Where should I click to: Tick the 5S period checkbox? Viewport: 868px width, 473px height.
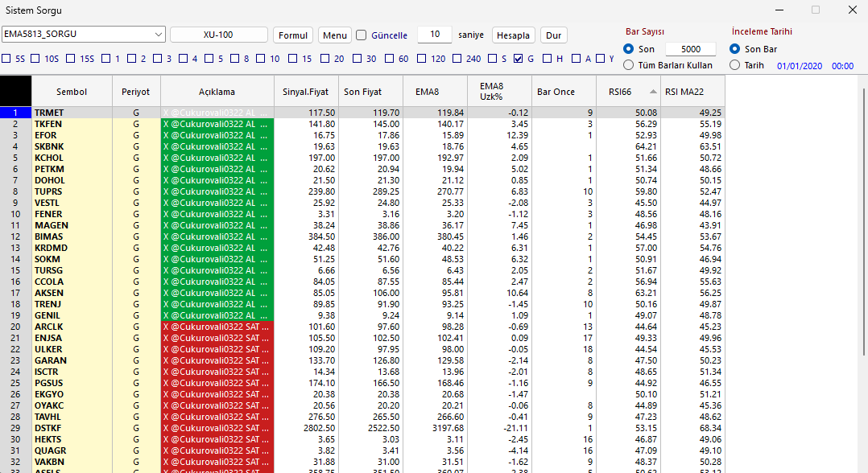point(6,59)
